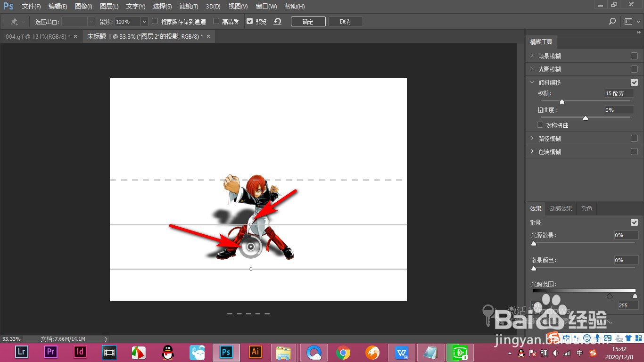Enable 光圈模糊 checkbox
This screenshot has height=362, width=644.
(634, 69)
